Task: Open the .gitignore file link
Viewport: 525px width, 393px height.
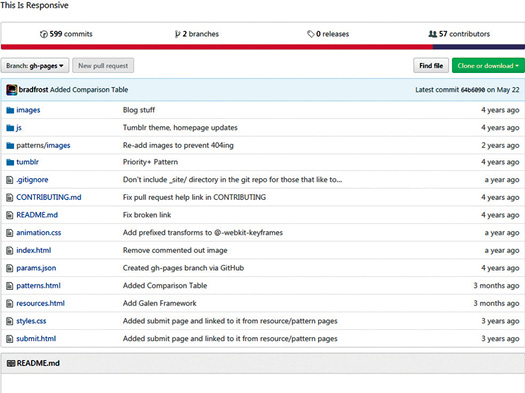Action: 32,180
